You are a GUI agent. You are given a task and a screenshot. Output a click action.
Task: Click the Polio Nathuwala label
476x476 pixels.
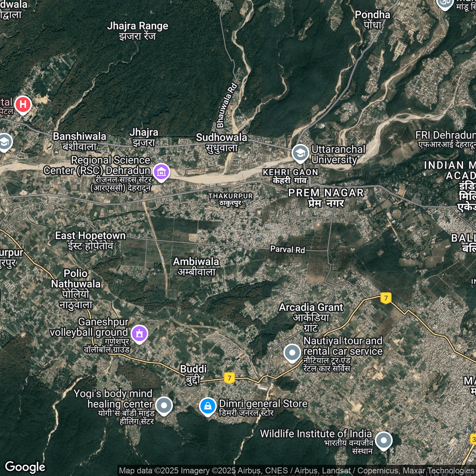pyautogui.click(x=76, y=289)
